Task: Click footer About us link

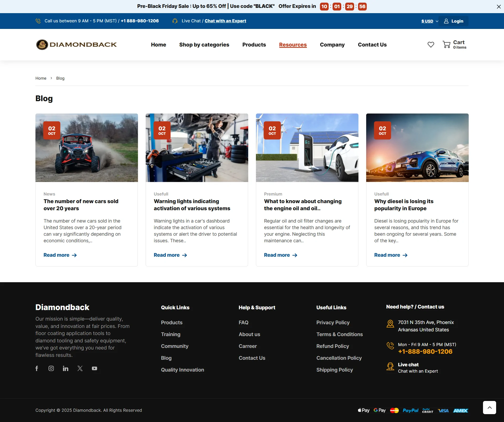Action: coord(249,334)
